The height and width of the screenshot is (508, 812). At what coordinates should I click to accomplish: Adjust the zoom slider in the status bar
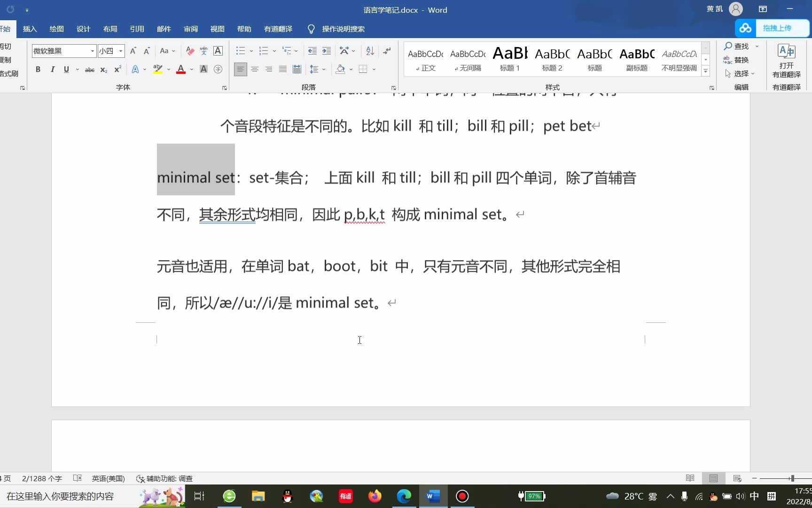tap(792, 478)
